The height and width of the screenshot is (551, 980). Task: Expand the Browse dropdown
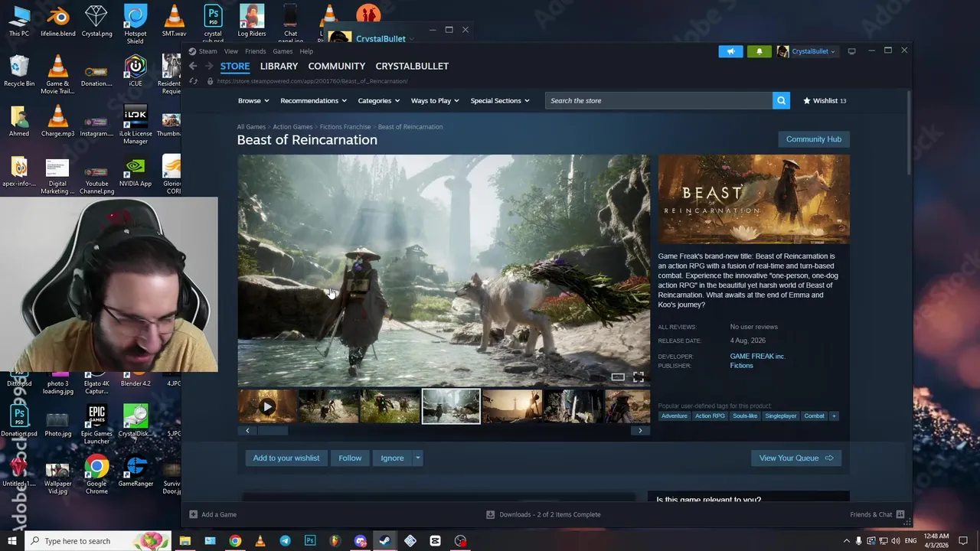point(253,100)
